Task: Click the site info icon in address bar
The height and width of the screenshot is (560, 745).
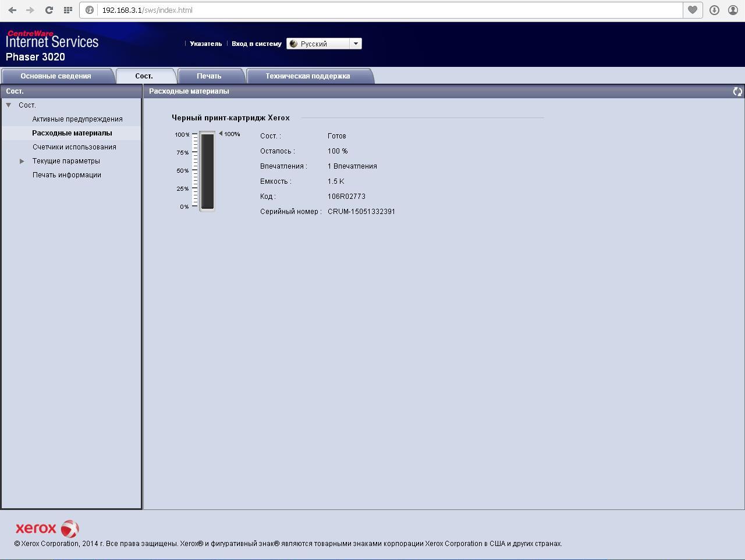Action: coord(90,10)
